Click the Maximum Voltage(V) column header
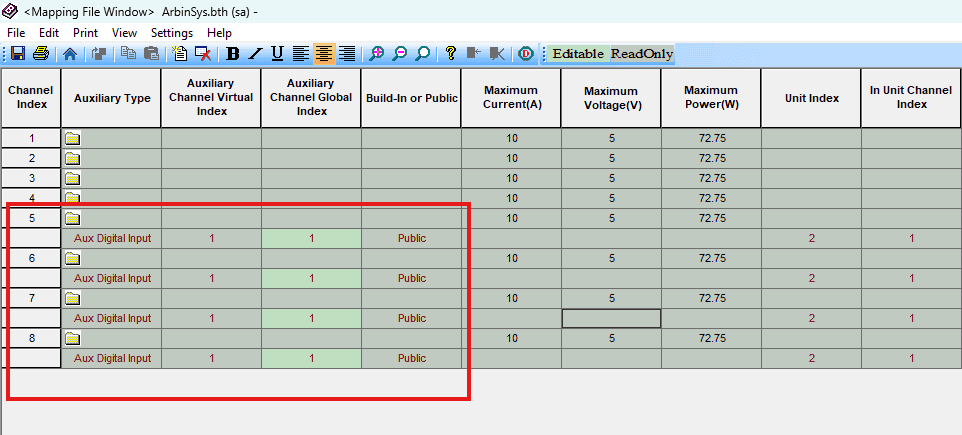Image resolution: width=962 pixels, height=435 pixels. 611,98
